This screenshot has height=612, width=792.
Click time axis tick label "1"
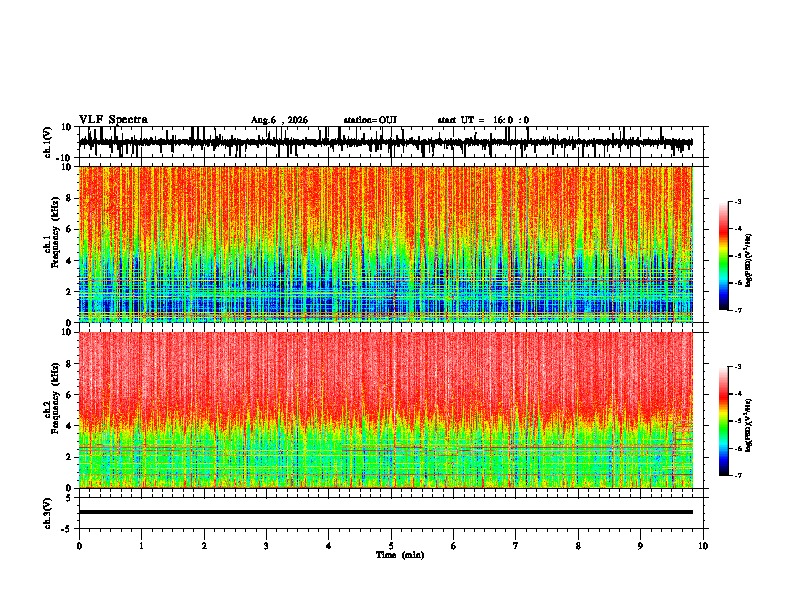(142, 546)
